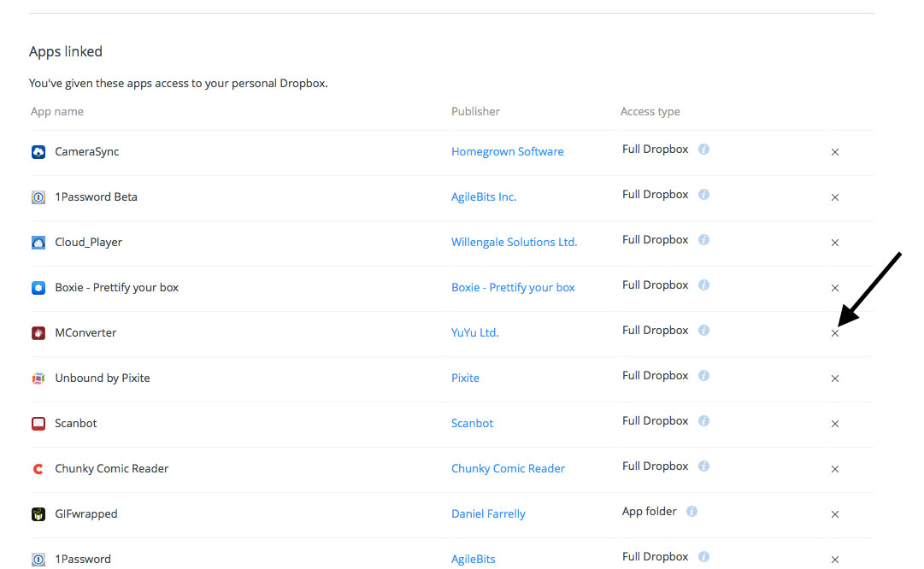Open Pixite publisher link
The image size is (924, 569).
[465, 378]
